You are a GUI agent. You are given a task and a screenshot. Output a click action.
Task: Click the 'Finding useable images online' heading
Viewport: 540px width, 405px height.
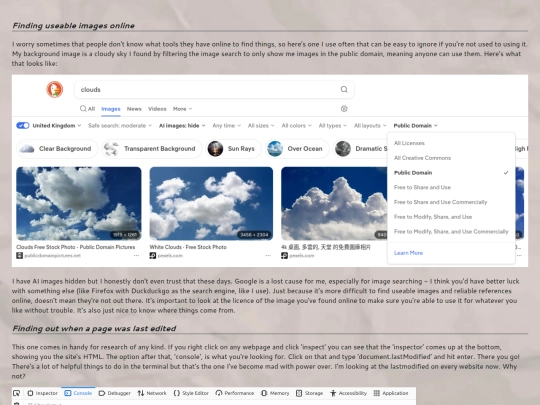[73, 25]
